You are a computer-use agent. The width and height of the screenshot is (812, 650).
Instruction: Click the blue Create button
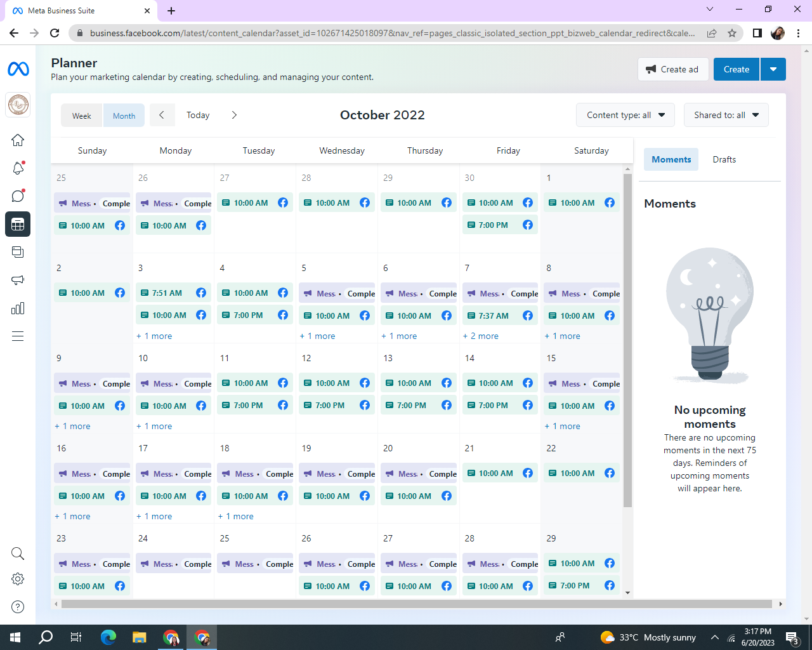737,69
